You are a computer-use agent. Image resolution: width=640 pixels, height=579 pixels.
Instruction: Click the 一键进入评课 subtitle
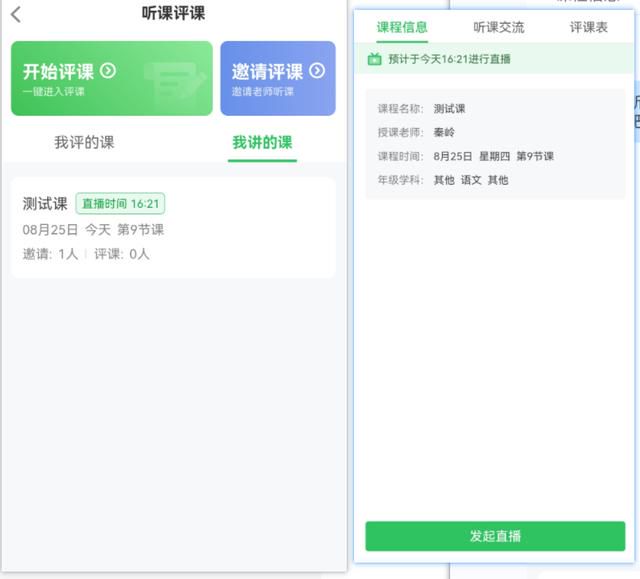(53, 91)
